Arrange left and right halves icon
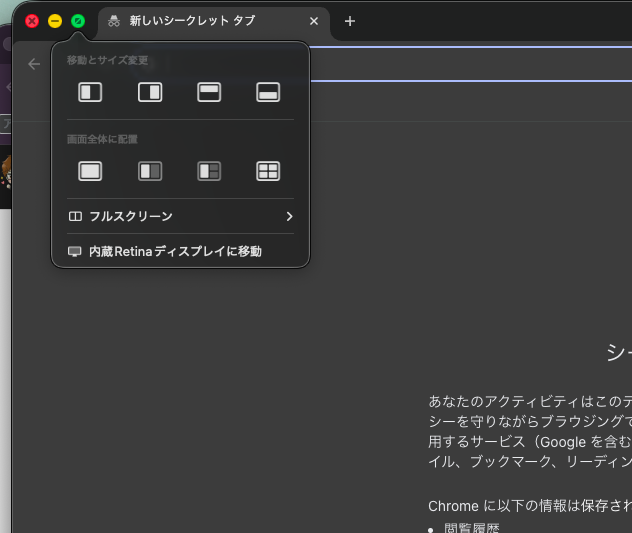This screenshot has width=632, height=533. click(150, 171)
